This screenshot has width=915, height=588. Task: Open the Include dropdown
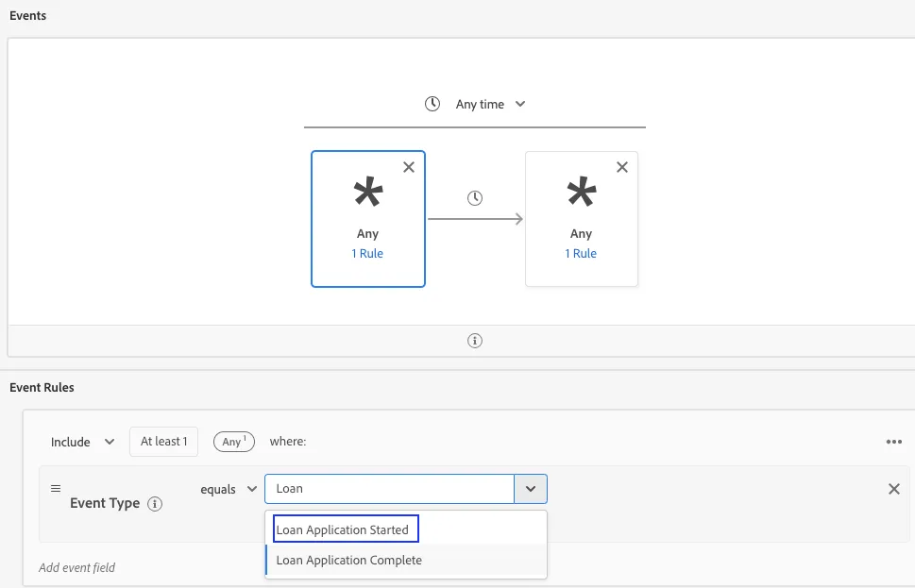[x=82, y=442]
